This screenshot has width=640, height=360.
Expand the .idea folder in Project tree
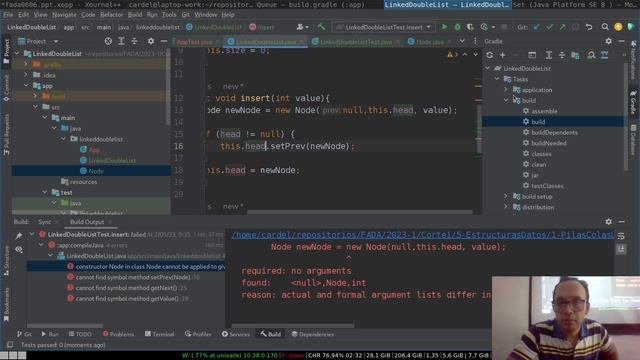[26, 75]
